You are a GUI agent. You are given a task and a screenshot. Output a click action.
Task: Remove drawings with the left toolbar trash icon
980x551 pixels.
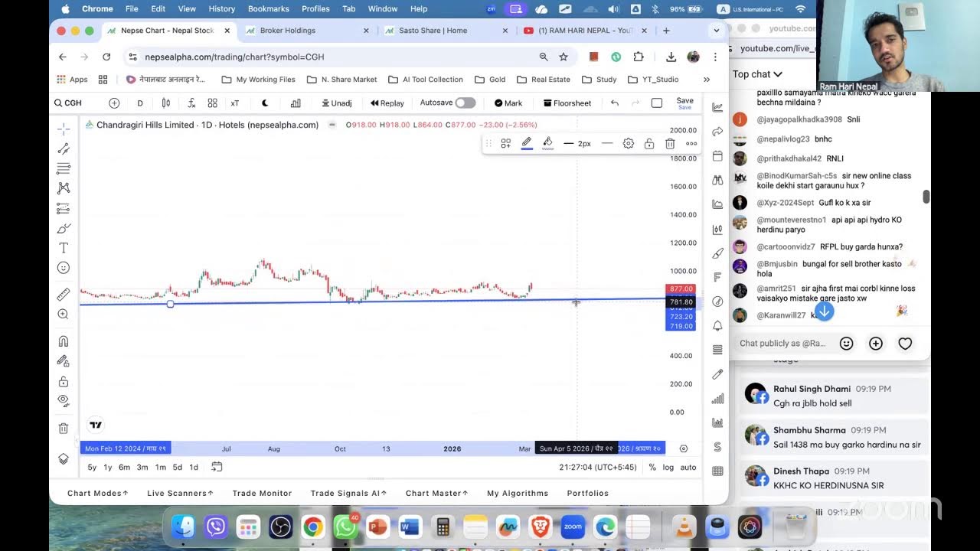pos(64,429)
